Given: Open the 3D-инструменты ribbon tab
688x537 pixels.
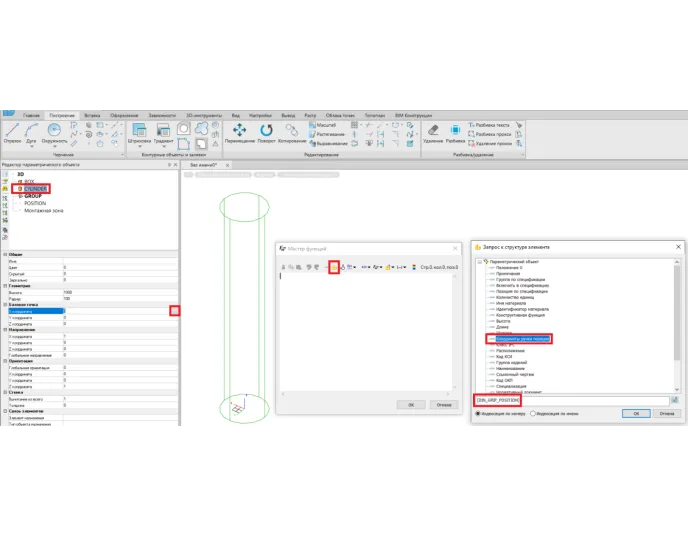Looking at the screenshot, I should click(204, 115).
